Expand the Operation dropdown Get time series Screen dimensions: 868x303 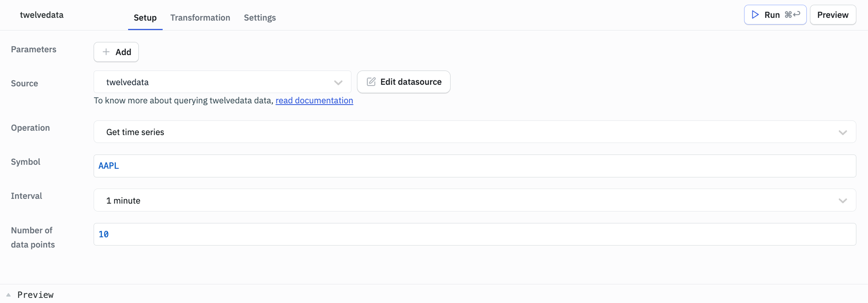tap(475, 132)
